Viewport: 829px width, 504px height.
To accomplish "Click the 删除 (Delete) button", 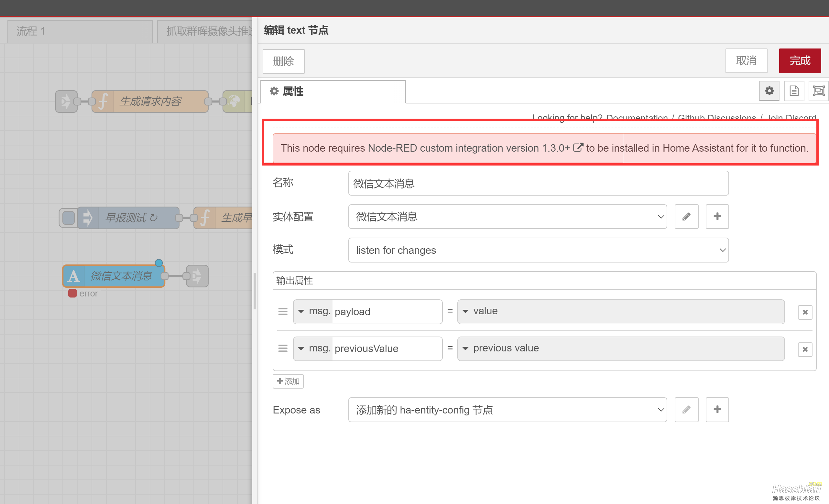I will tap(283, 61).
